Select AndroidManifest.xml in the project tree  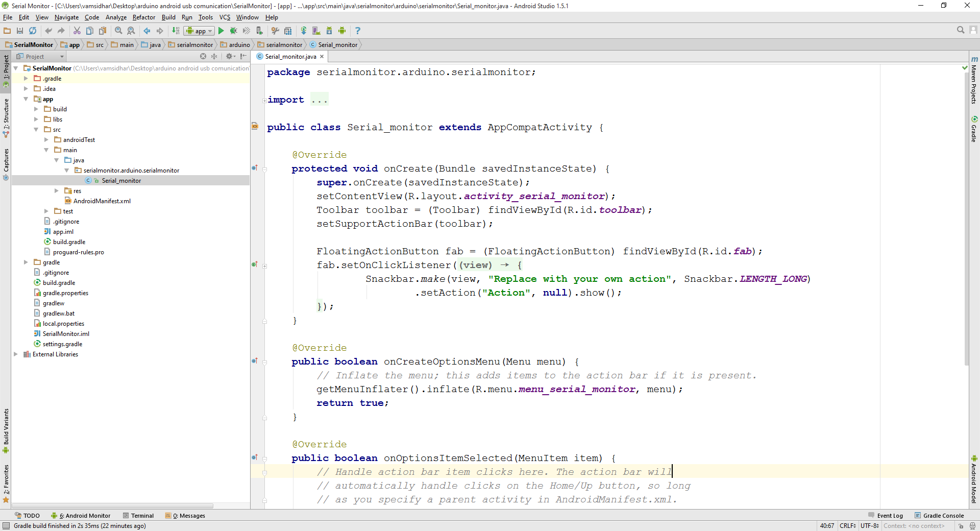tap(102, 201)
